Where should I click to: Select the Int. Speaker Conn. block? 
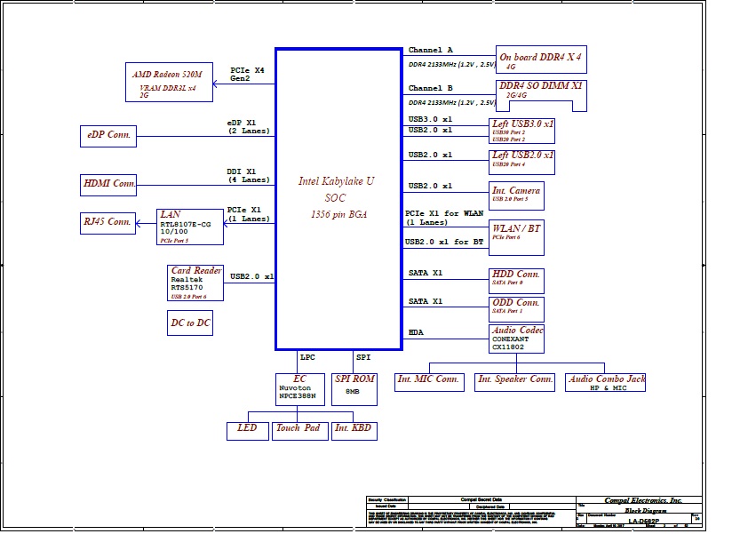pos(514,382)
